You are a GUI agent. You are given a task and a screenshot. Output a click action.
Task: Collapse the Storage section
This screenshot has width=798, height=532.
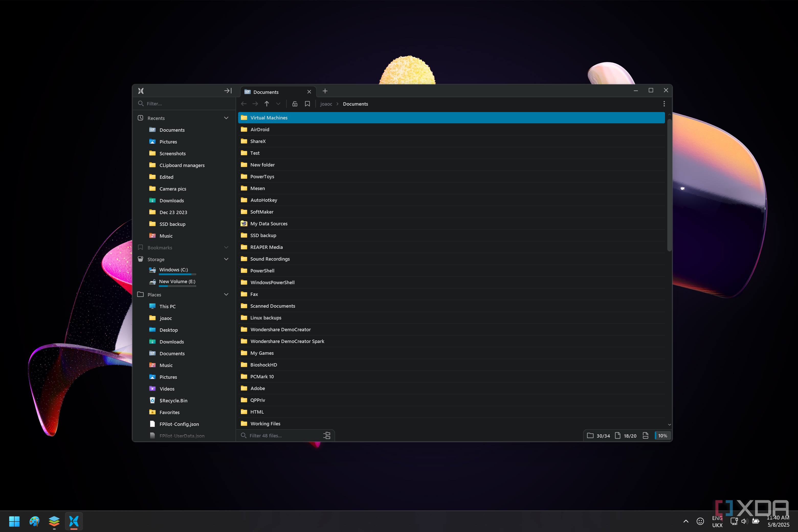pyautogui.click(x=226, y=259)
